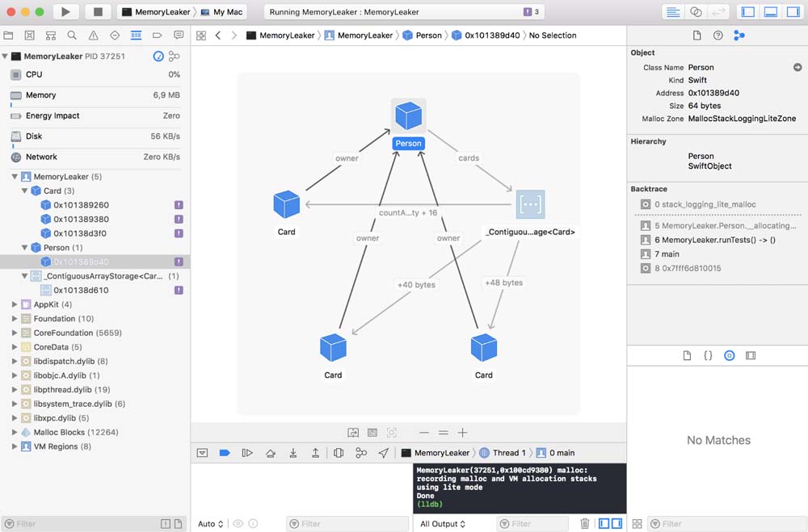This screenshot has height=532, width=808.
Task: Select the Person breadcrumb in jump bar
Action: 422,36
